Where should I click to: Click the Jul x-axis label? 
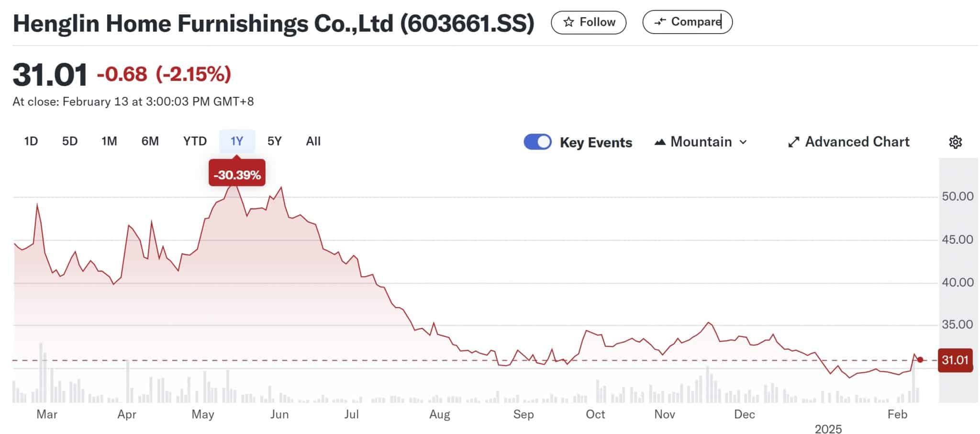(351, 414)
